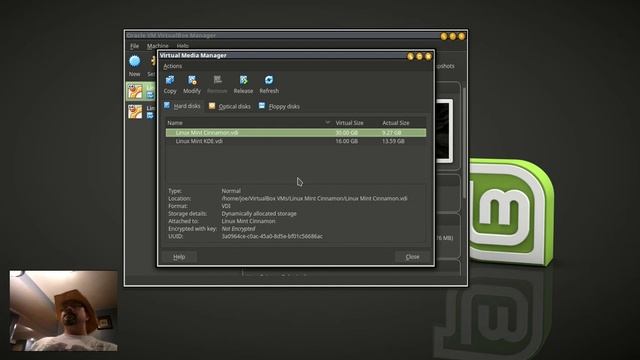Sort by the Actual Size column
Image resolution: width=640 pixels, height=360 pixels.
[x=396, y=123]
